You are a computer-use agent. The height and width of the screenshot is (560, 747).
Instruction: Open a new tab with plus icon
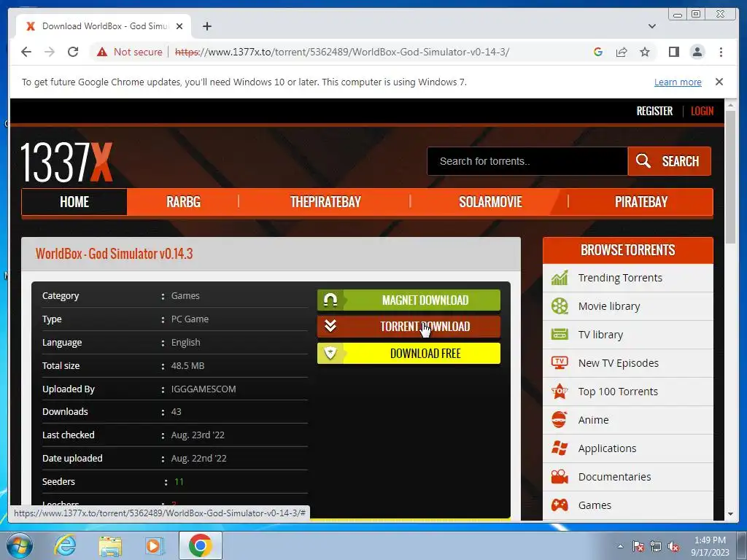click(x=206, y=26)
